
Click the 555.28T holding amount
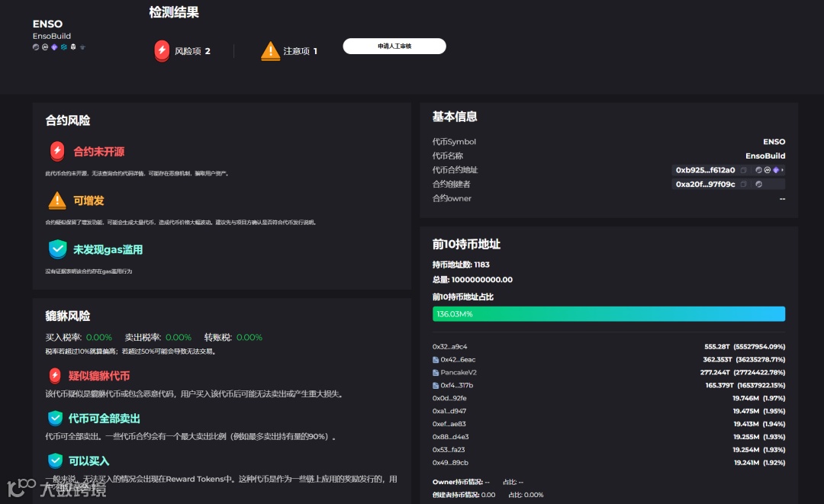tap(716, 346)
